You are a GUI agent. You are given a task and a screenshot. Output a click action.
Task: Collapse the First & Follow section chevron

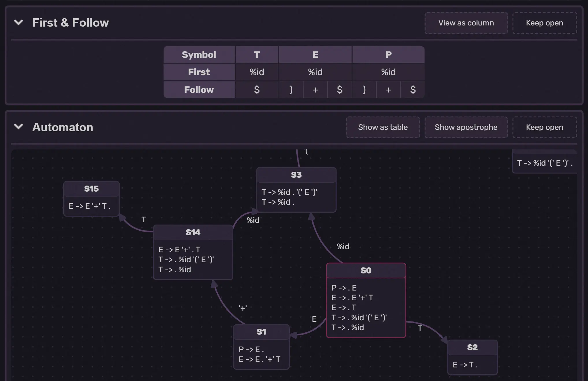(x=19, y=23)
